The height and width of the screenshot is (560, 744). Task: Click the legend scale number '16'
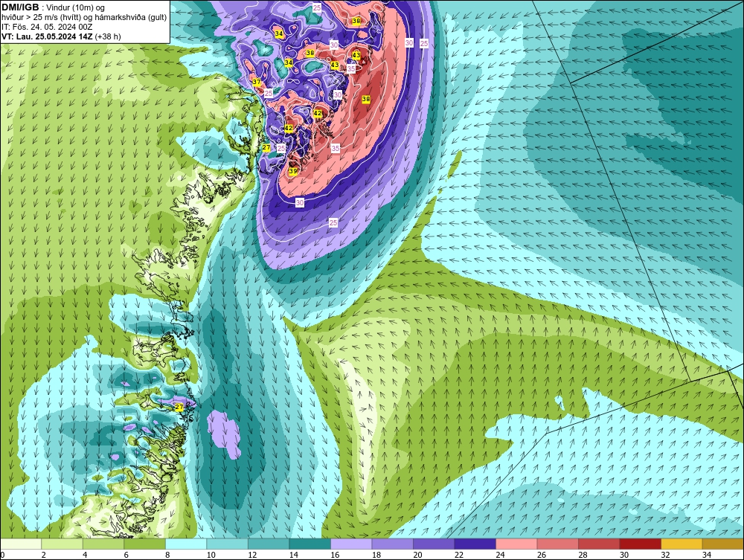coord(335,555)
